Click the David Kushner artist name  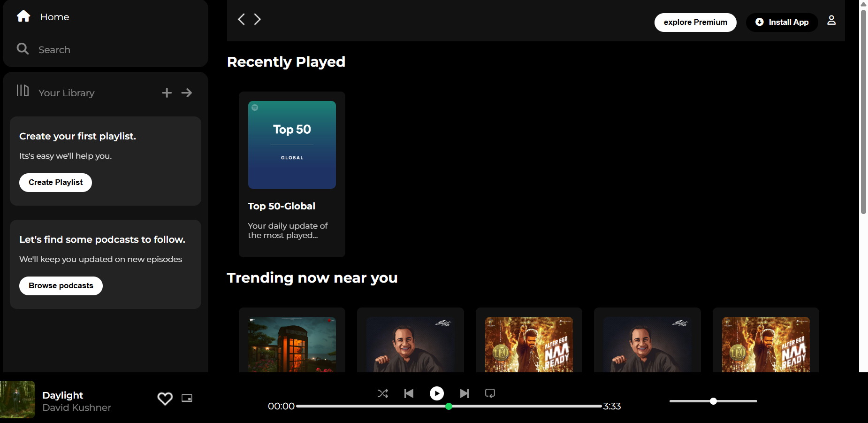pos(77,408)
